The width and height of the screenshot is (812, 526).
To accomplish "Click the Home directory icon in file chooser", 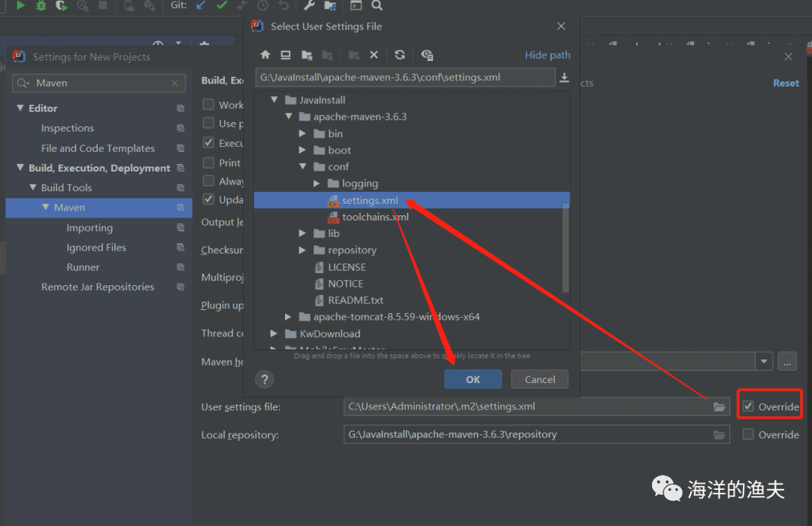I will point(265,55).
